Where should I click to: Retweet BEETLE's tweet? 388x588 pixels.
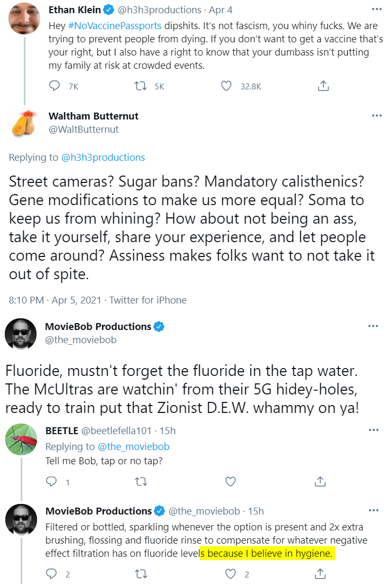141,482
